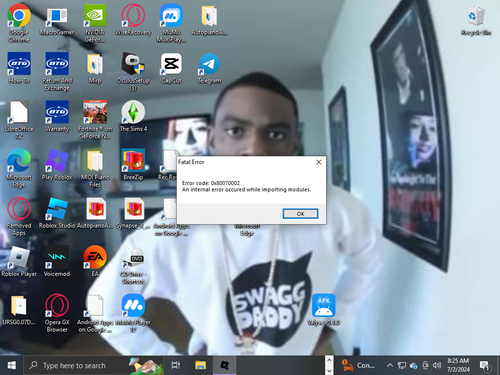Select the MuMu MultiPlayer desktop icon
This screenshot has width=500, height=375.
click(171, 23)
